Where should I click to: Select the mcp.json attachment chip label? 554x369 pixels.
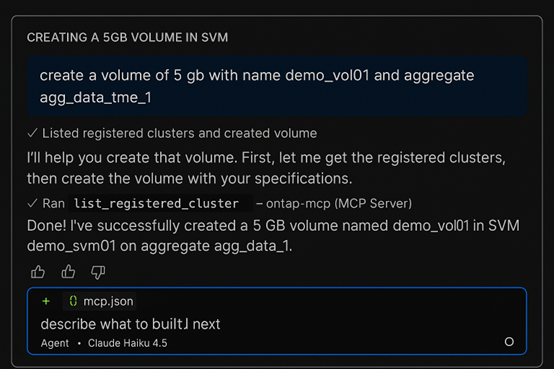point(108,301)
